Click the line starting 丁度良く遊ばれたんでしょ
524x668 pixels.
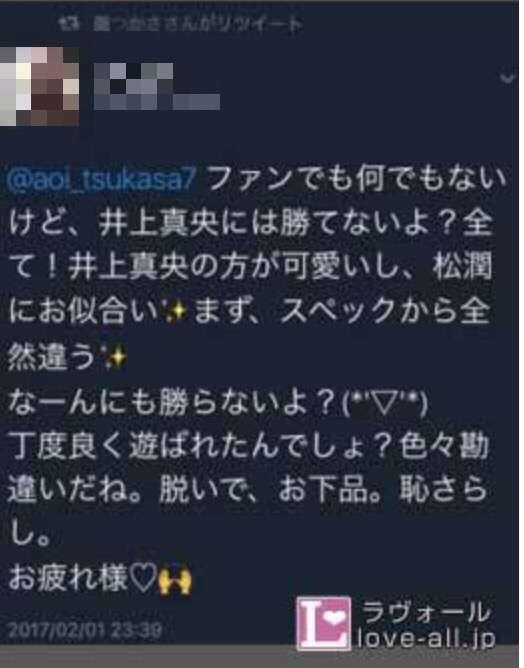click(x=248, y=447)
